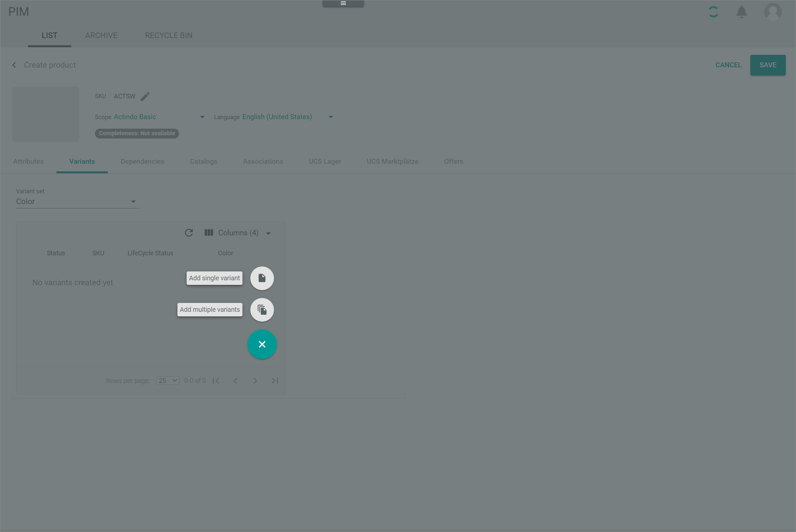The height and width of the screenshot is (532, 796).
Task: Switch to the Dependencies tab
Action: pyautogui.click(x=142, y=161)
